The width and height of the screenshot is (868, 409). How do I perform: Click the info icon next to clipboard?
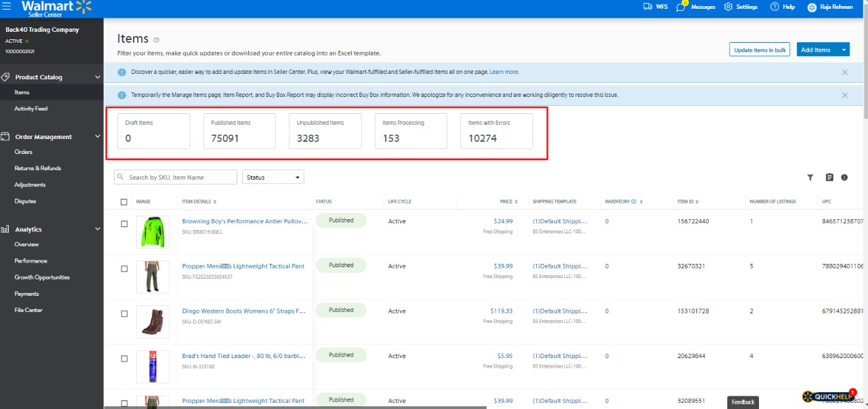point(844,178)
